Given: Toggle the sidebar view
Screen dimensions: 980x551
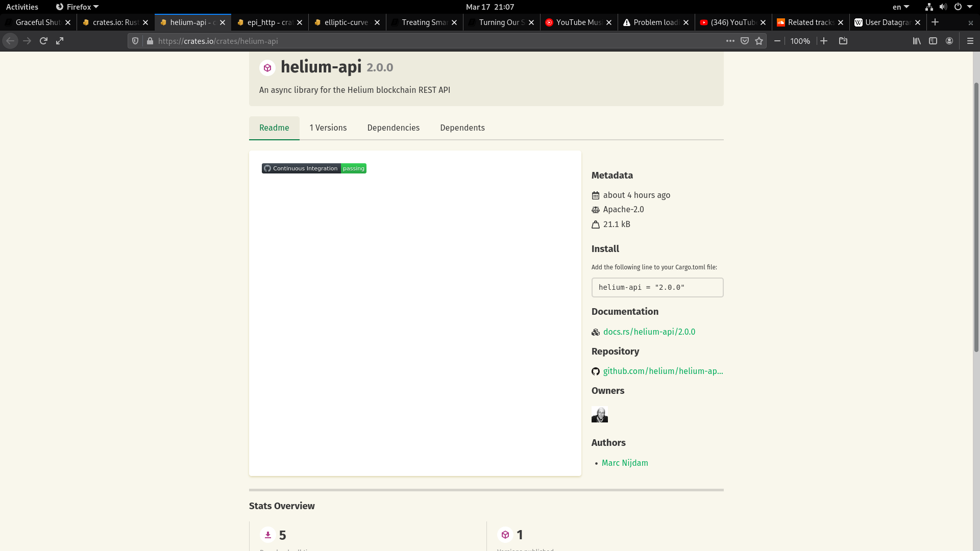Looking at the screenshot, I should pyautogui.click(x=933, y=41).
